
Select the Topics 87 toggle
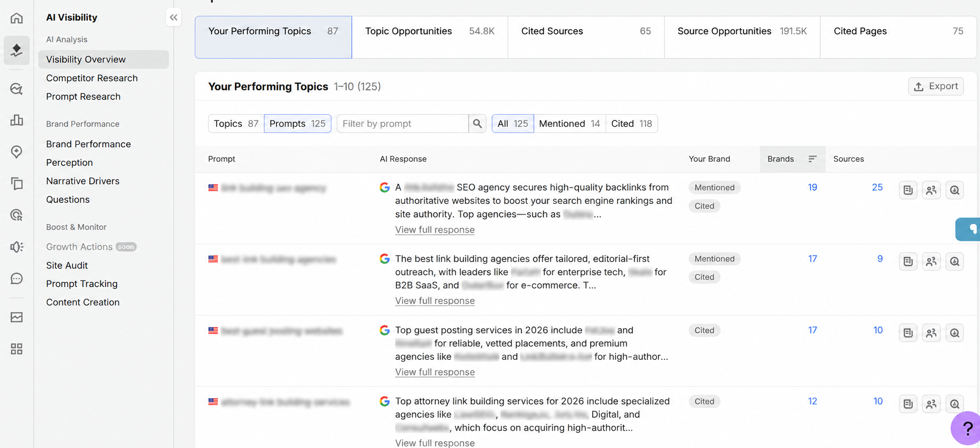tap(236, 124)
